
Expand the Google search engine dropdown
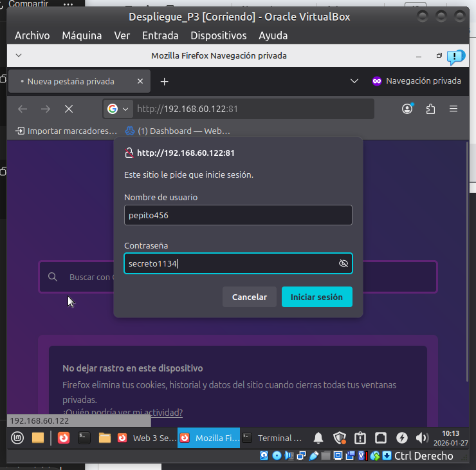coord(118,109)
